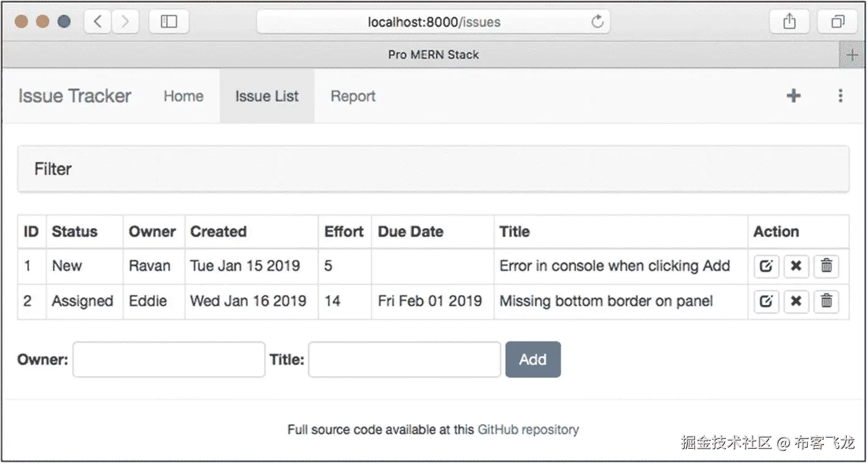Select the Issue List nav tab
The width and height of the screenshot is (868, 464).
267,96
